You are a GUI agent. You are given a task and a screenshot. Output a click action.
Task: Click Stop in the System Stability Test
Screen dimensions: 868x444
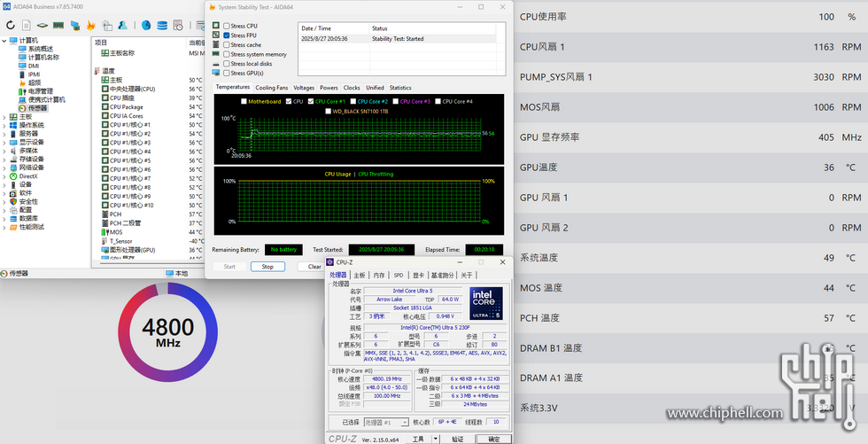pos(267,266)
